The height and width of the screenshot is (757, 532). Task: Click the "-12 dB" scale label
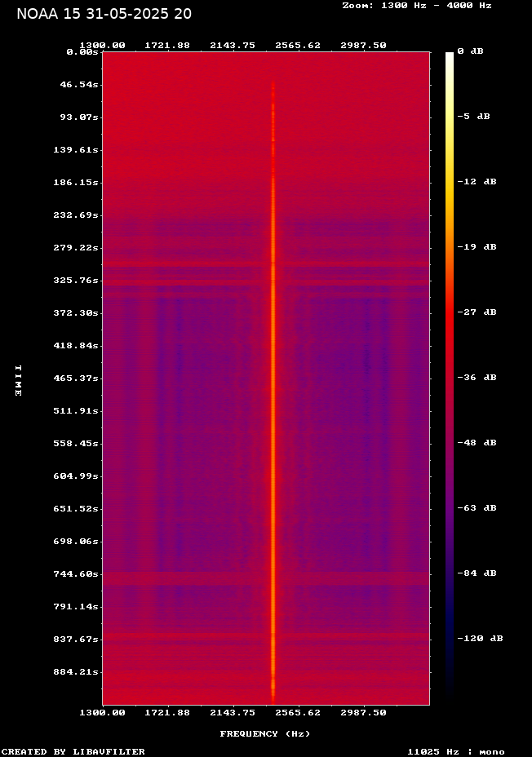coord(477,182)
